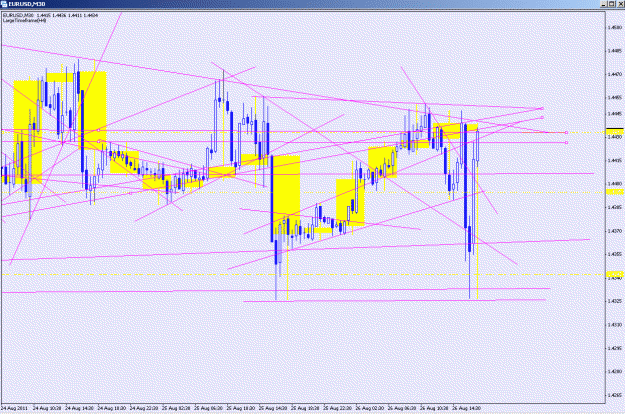The height and width of the screenshot is (414, 625).
Task: Click the EURUSD,M30 OHLC quote line in chart
Action: [50, 15]
